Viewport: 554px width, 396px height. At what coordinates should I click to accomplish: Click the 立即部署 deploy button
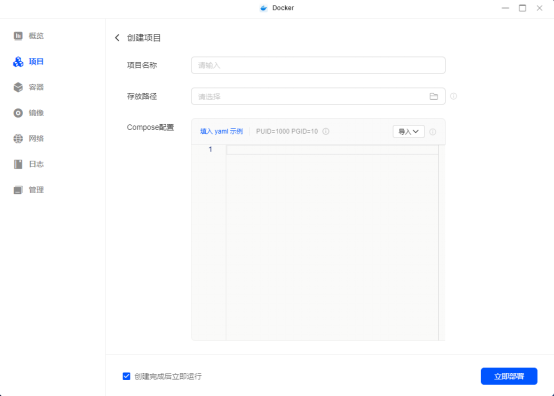click(509, 376)
